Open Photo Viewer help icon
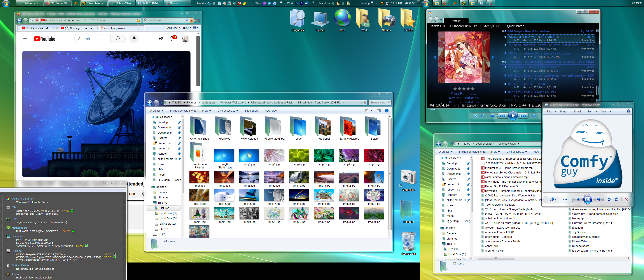Screen dimensions: 644x280 pos(628,111)
